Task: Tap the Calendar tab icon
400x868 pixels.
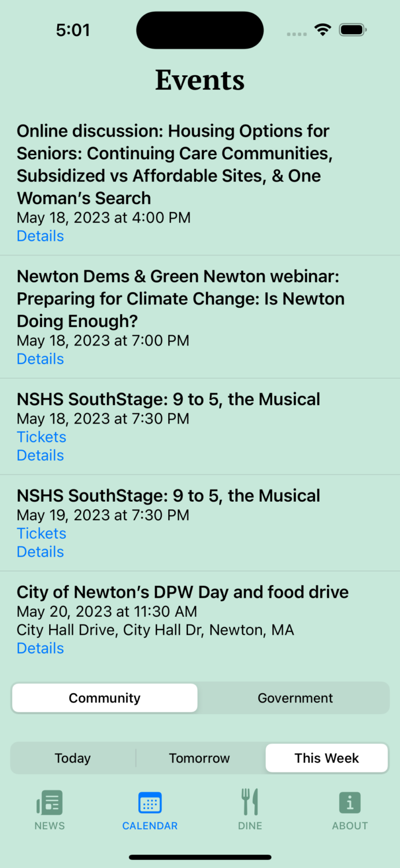Action: (x=150, y=803)
